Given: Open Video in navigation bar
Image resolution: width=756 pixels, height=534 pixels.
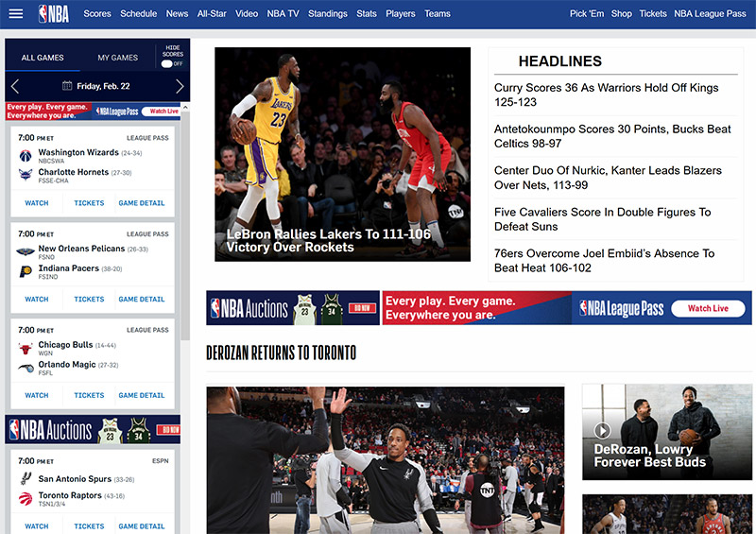Looking at the screenshot, I should 247,14.
